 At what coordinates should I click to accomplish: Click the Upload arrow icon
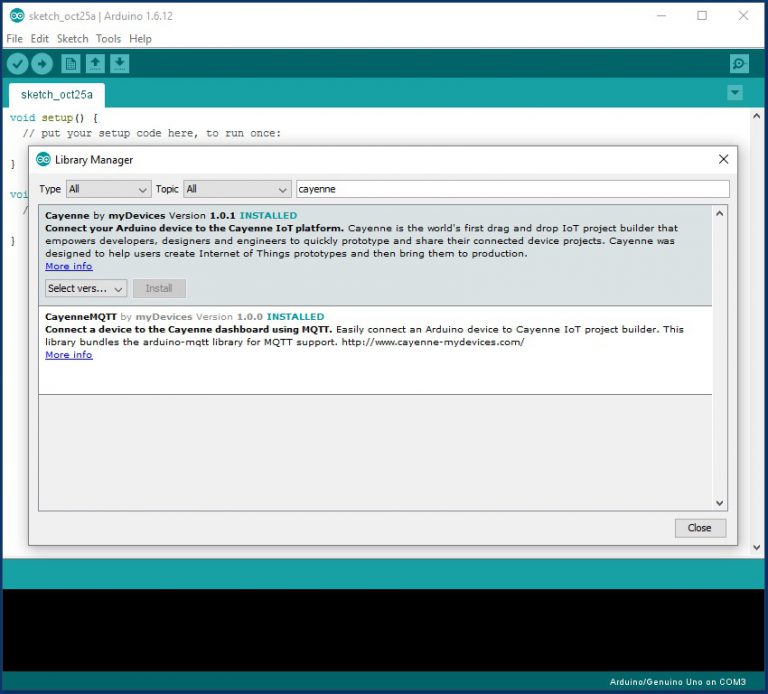42,64
